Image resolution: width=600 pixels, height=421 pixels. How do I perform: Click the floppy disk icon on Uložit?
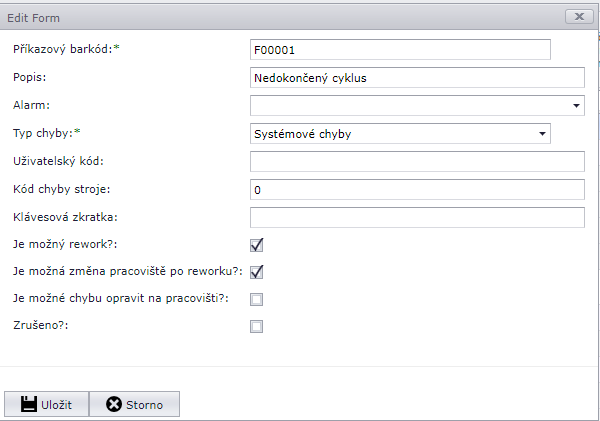pyautogui.click(x=29, y=404)
